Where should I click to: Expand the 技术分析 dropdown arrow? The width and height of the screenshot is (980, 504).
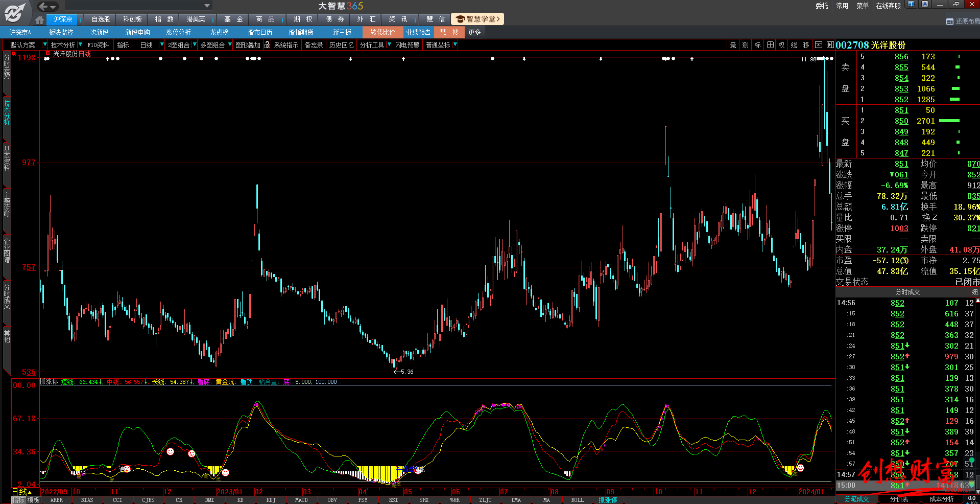pos(80,45)
